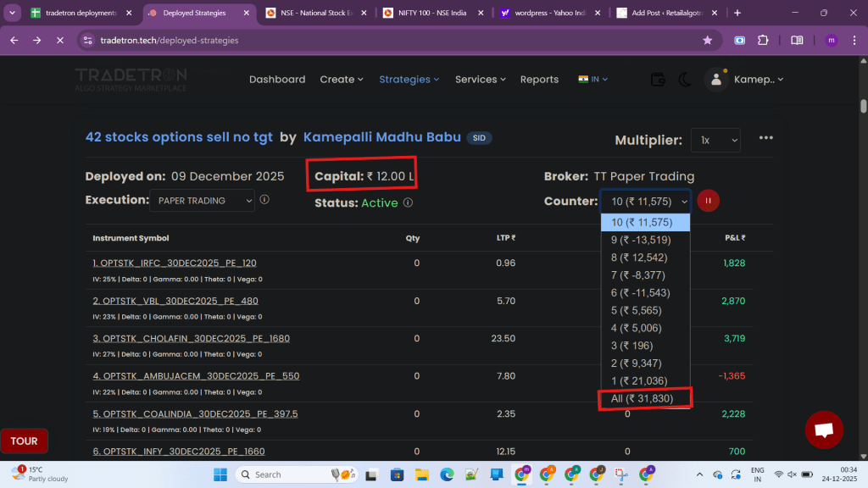This screenshot has width=868, height=488.
Task: Open the wallet icon in the header
Action: point(658,79)
